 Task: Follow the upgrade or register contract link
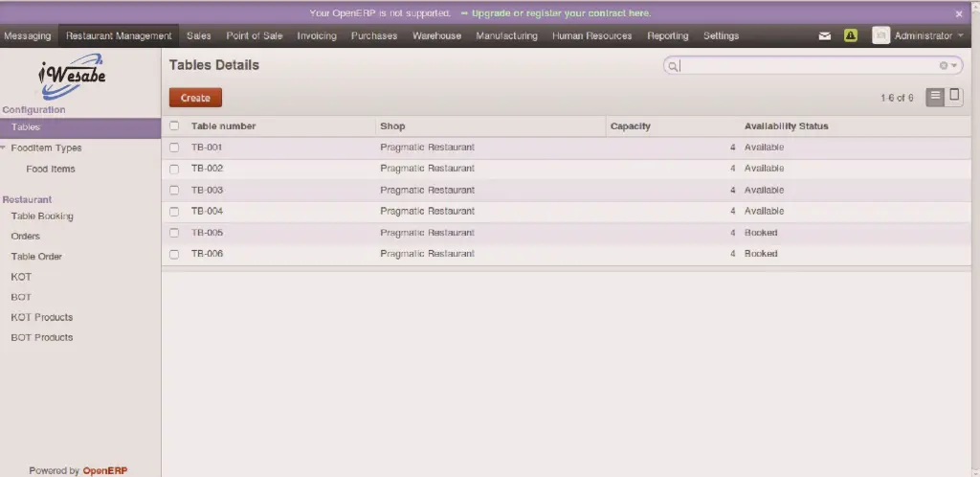[561, 13]
